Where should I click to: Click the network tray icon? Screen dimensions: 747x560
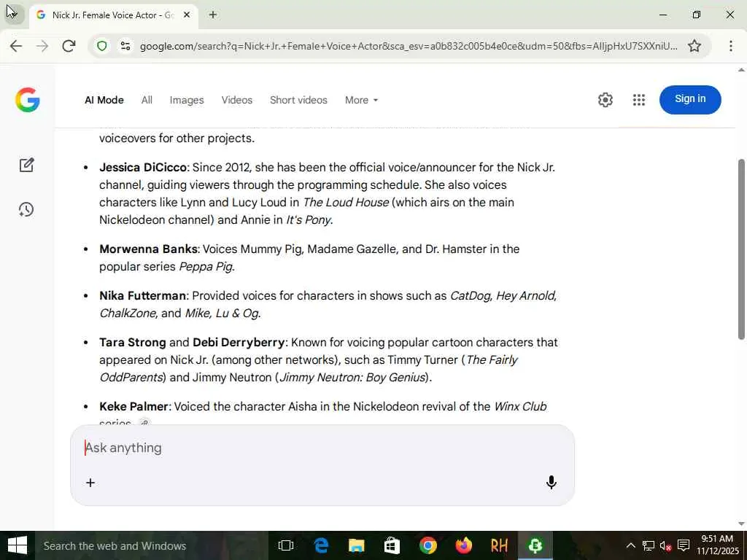click(x=648, y=545)
